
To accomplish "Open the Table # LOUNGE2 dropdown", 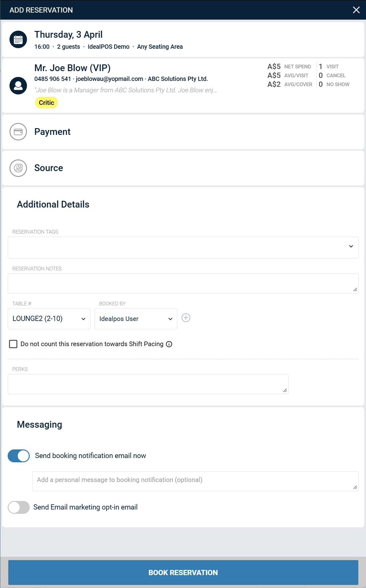I will pos(49,319).
